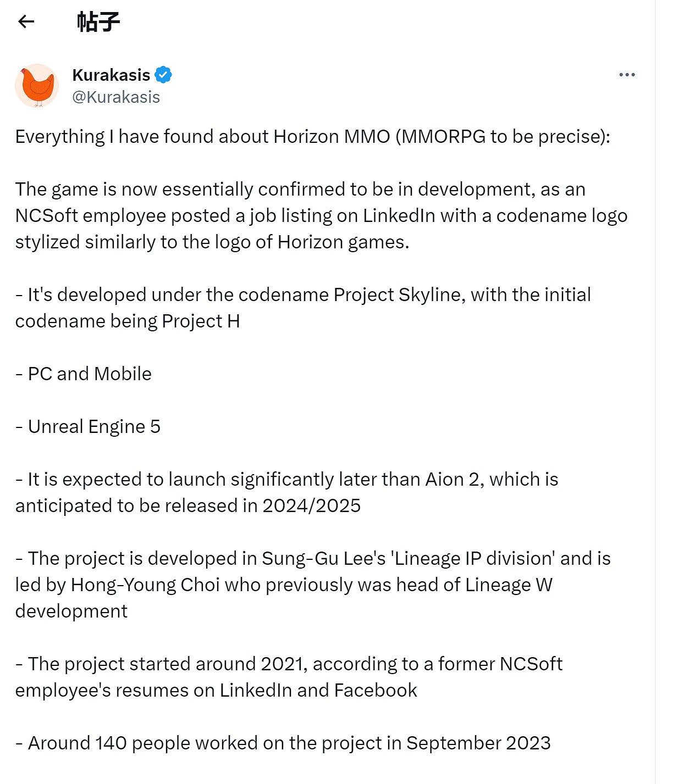This screenshot has height=784, width=679.
Task: Select the "PC and Mobile" bullet line
Action: pos(84,374)
